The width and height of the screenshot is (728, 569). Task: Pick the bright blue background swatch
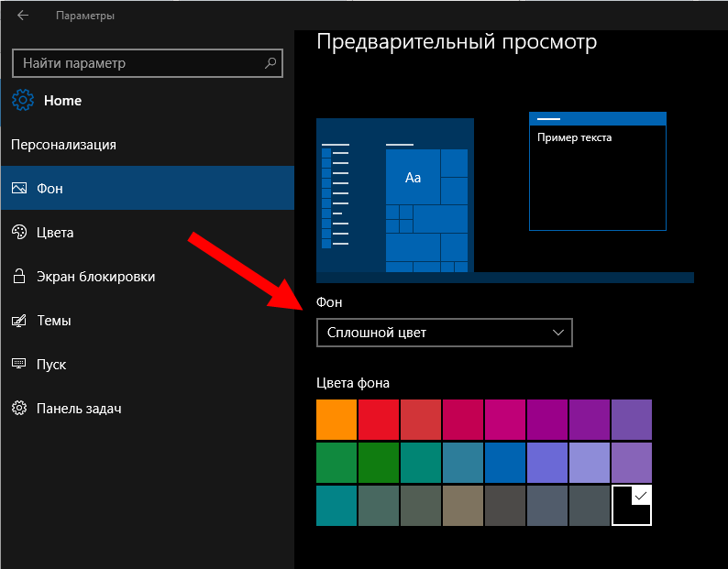pos(505,463)
